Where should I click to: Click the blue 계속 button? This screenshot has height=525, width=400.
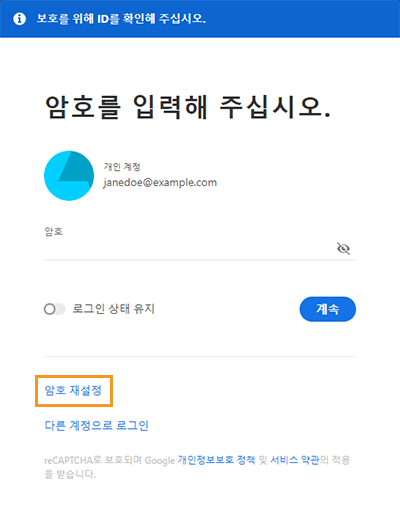[x=327, y=309]
